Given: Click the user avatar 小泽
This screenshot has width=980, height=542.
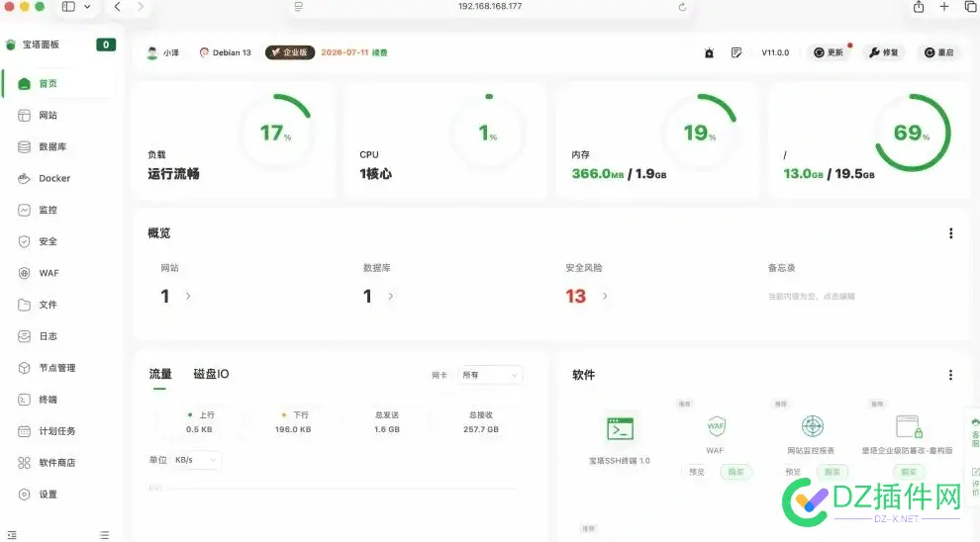Looking at the screenshot, I should 151,52.
